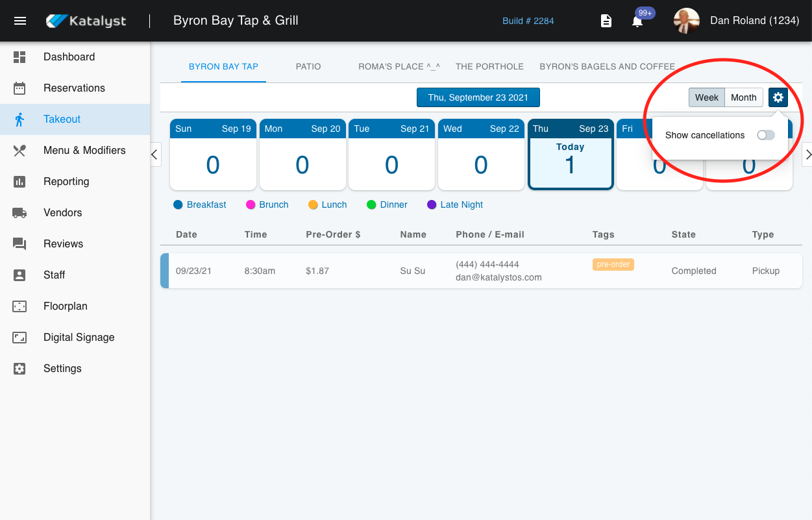Switch to the Patio tab
The width and height of the screenshot is (812, 520).
tap(308, 66)
